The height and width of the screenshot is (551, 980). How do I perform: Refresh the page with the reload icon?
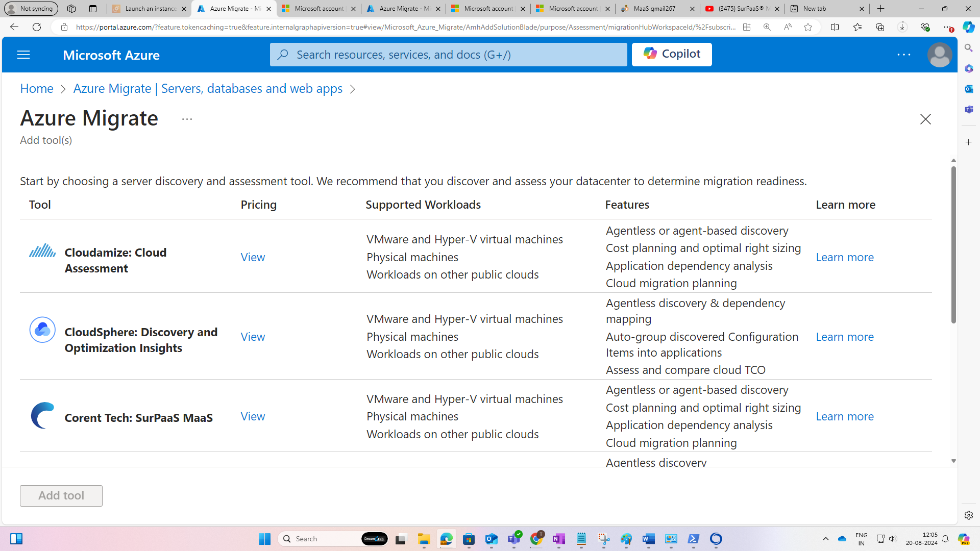(x=37, y=27)
